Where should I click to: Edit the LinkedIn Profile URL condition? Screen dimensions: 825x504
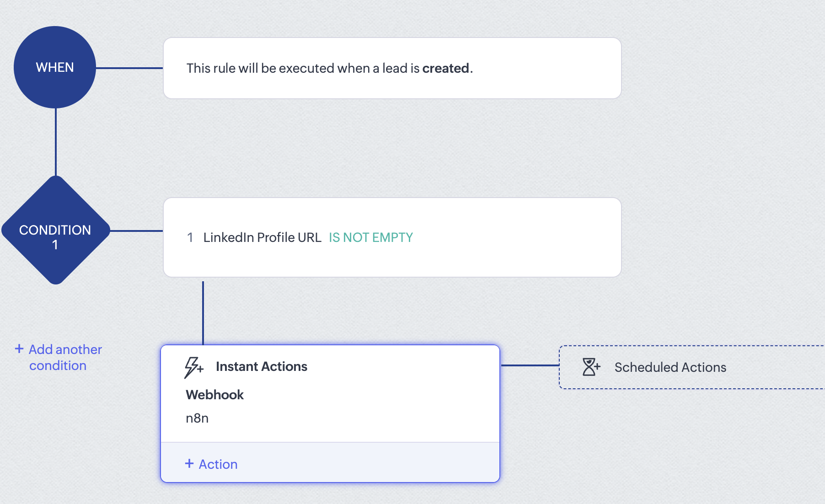tap(392, 237)
